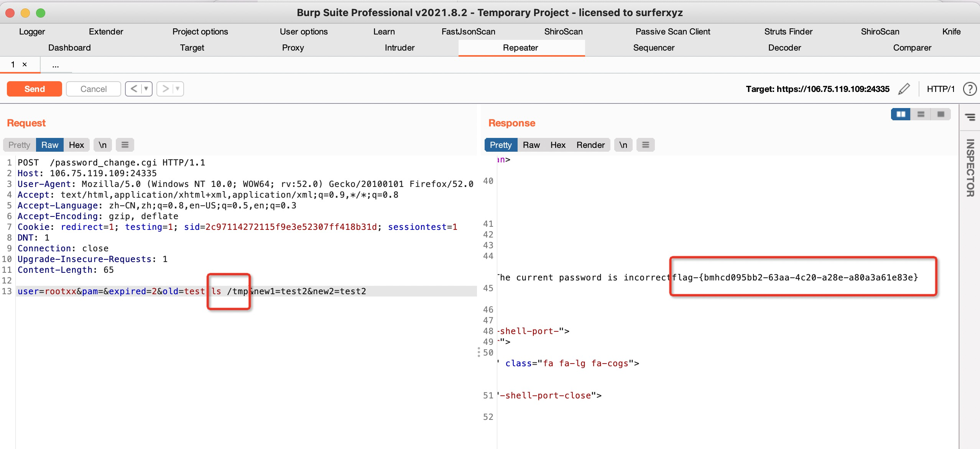Image resolution: width=980 pixels, height=449 pixels.
Task: Click the '-shell-port-close' response line
Action: [550, 395]
